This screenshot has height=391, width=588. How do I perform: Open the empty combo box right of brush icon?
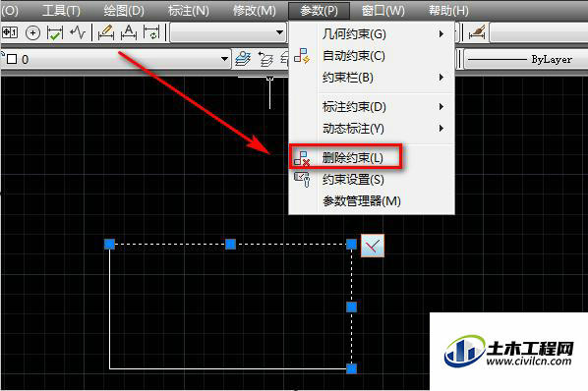[x=539, y=33]
